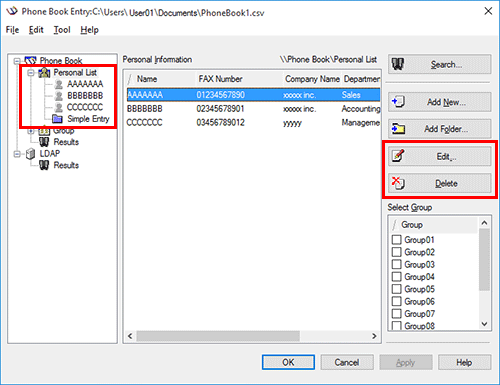Click the OK button
This screenshot has height=385, width=500.
(x=288, y=362)
